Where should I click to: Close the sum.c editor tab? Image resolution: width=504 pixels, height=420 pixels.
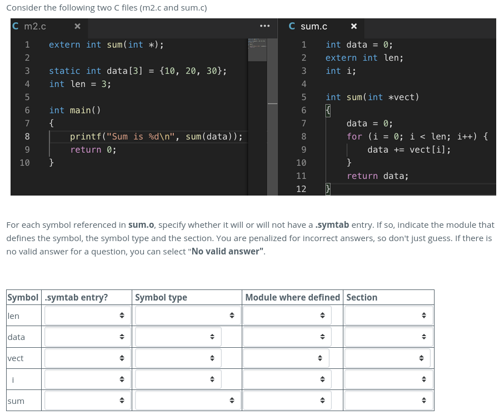[x=354, y=26]
